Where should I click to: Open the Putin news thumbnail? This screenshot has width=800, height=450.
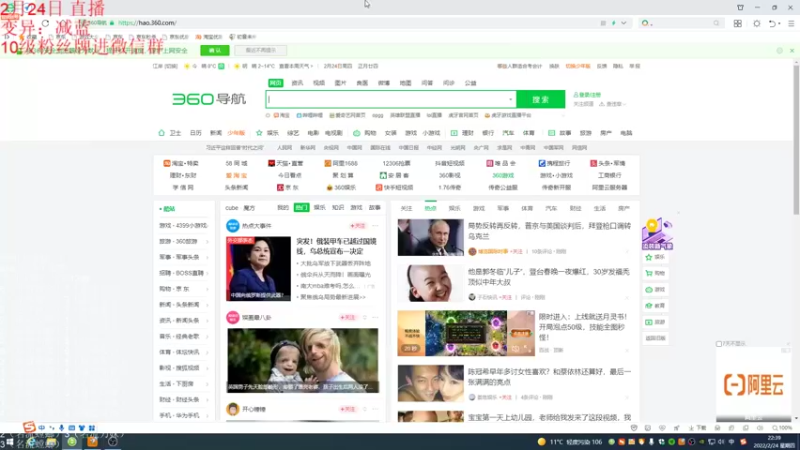tap(431, 237)
